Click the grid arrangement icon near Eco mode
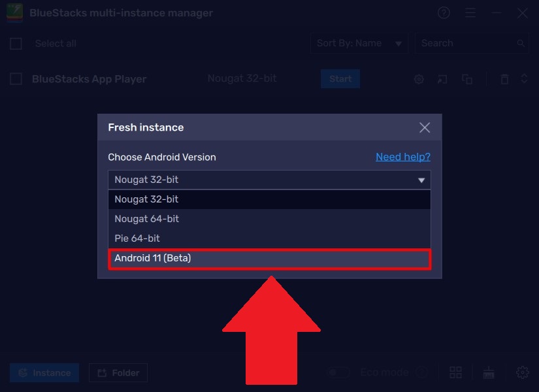The height and width of the screenshot is (392, 539). [455, 372]
